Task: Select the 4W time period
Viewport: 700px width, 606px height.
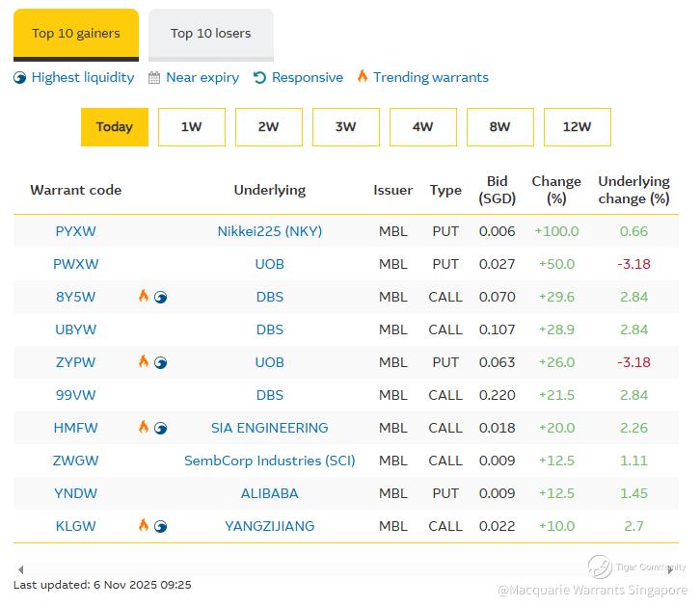Action: [x=422, y=127]
